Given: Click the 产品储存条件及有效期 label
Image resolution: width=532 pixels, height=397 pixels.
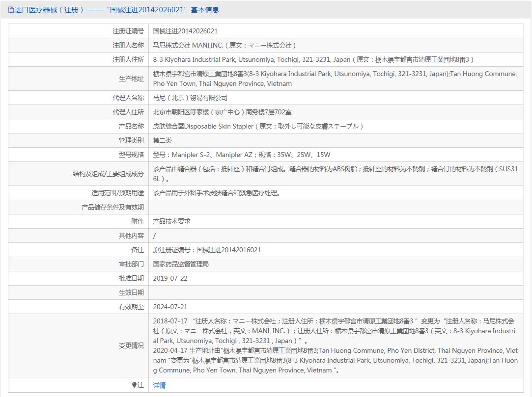Looking at the screenshot, I should (x=112, y=207).
